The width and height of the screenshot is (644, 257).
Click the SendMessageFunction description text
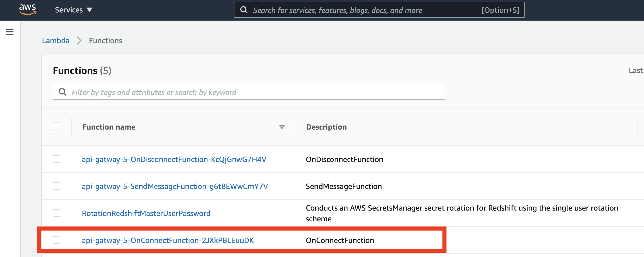(344, 186)
